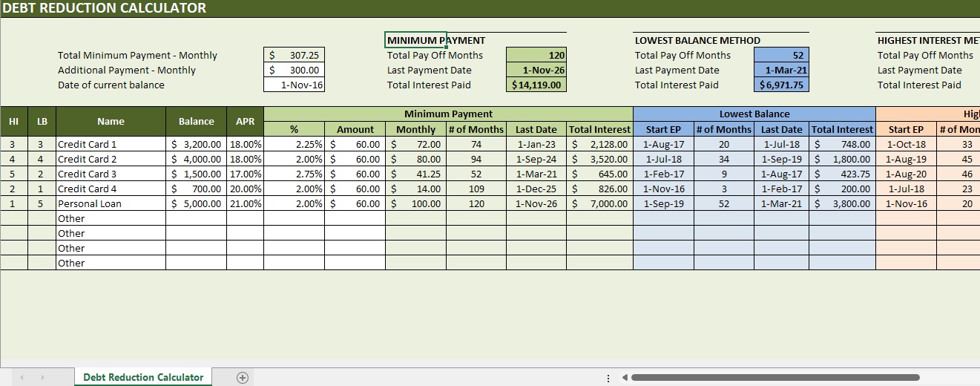
Task: Go to previous sheet arrow
Action: 22,377
